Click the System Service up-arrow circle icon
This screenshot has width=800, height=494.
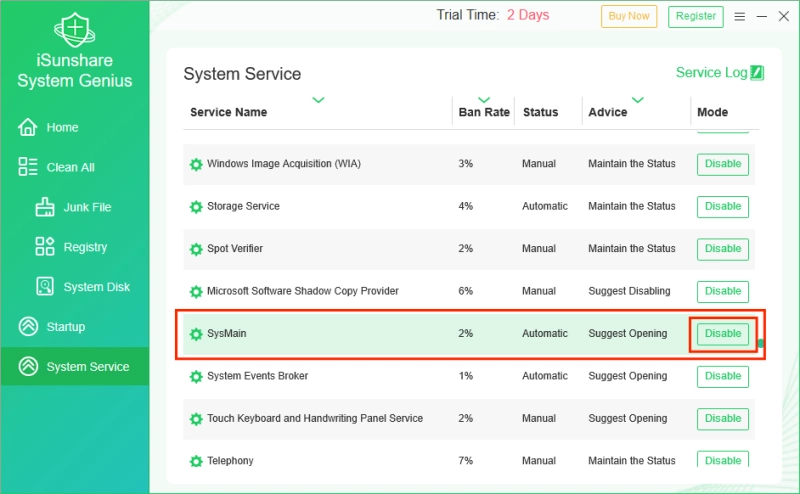click(x=28, y=366)
